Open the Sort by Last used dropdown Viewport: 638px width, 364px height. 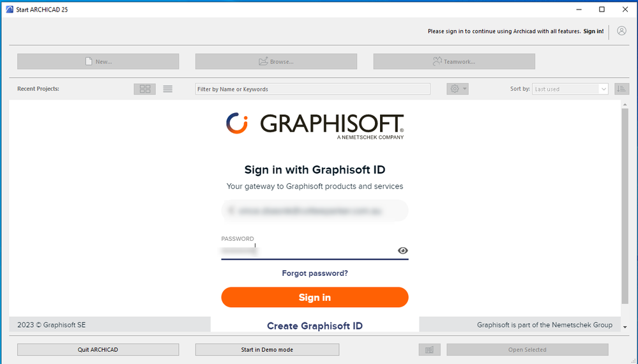(x=570, y=89)
